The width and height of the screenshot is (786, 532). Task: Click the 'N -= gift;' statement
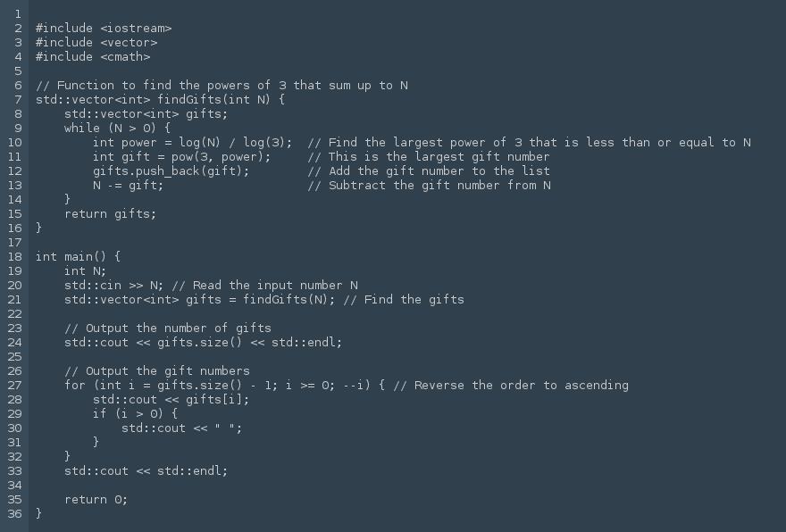(129, 185)
